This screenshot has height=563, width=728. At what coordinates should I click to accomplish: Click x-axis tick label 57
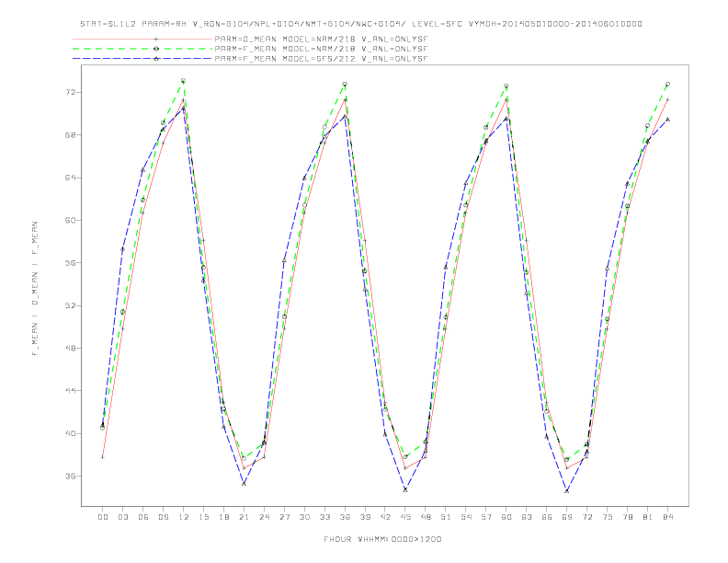click(x=486, y=517)
